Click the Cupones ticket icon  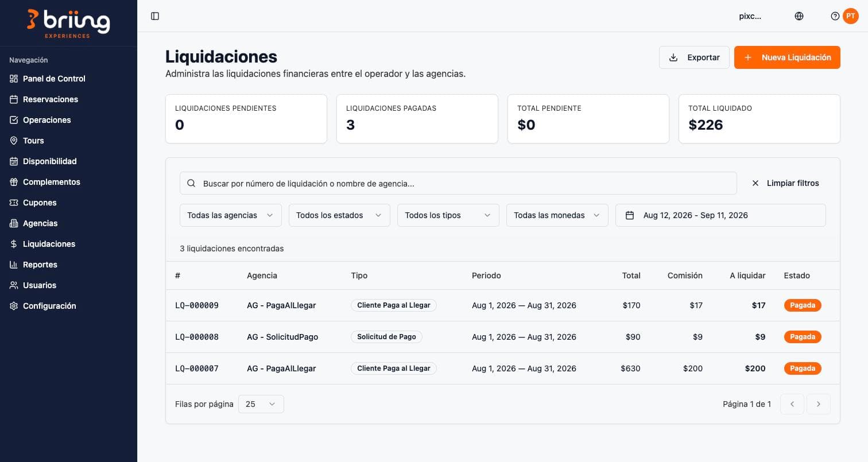click(14, 203)
